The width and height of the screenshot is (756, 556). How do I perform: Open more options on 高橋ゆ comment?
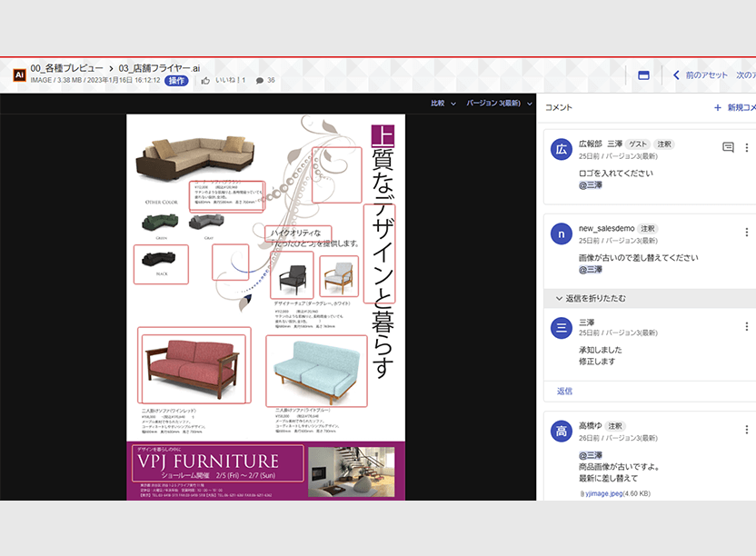click(746, 429)
